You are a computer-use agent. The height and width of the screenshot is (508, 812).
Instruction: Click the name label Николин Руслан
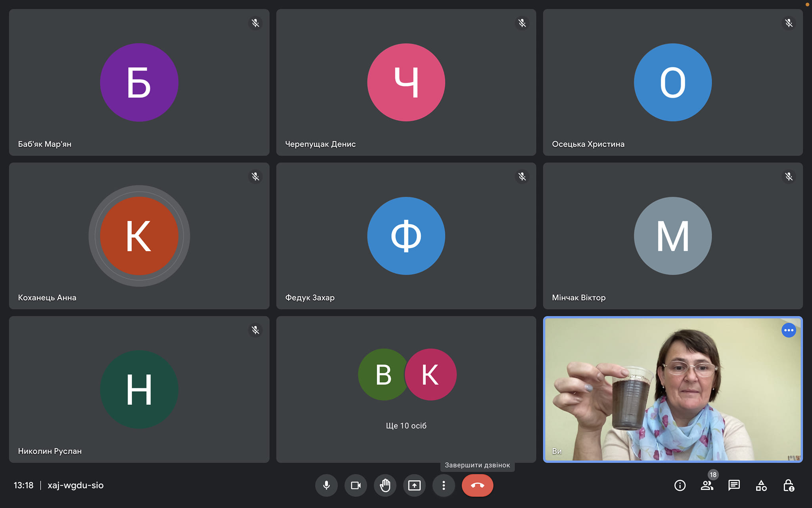point(50,451)
